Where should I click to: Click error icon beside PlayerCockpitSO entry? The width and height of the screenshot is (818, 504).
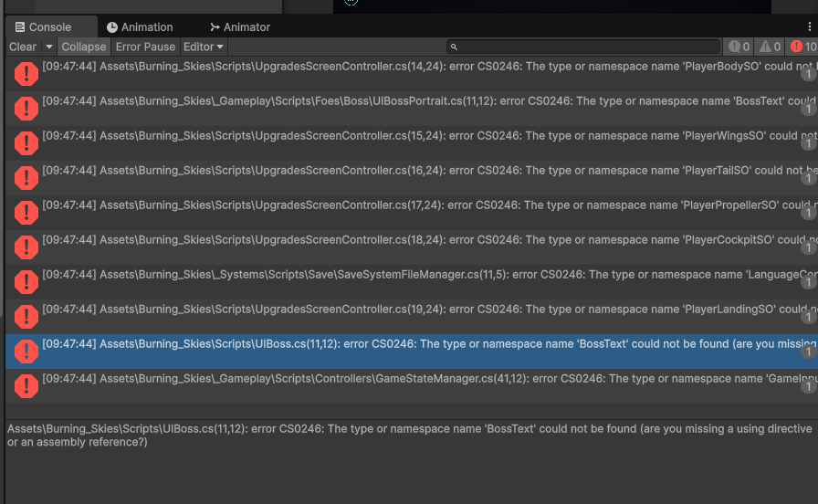coord(26,247)
